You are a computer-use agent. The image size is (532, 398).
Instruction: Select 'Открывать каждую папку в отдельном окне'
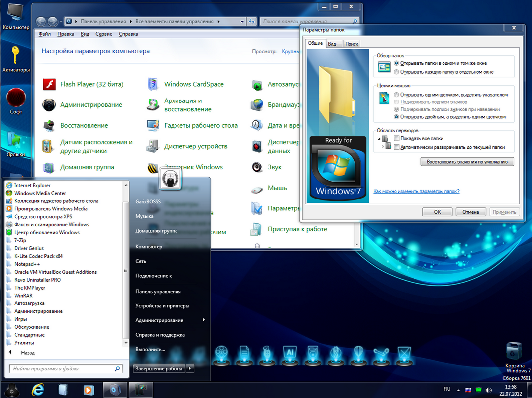[x=396, y=72]
